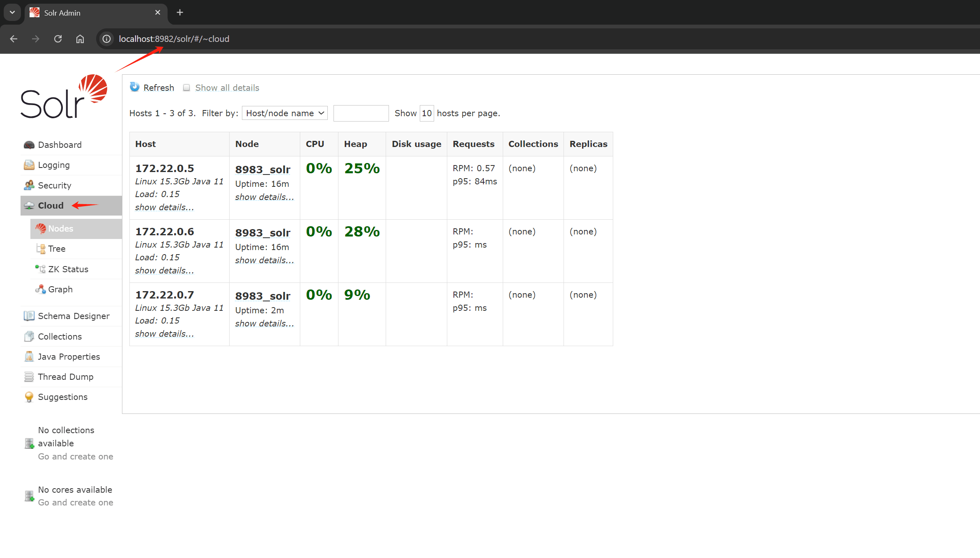Click the Schema Designer icon

coord(30,316)
